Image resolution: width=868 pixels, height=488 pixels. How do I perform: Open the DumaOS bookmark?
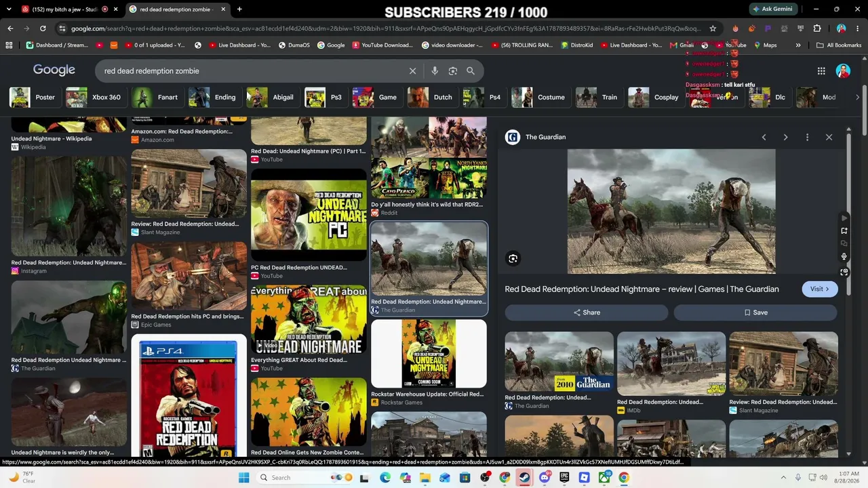pyautogui.click(x=294, y=45)
